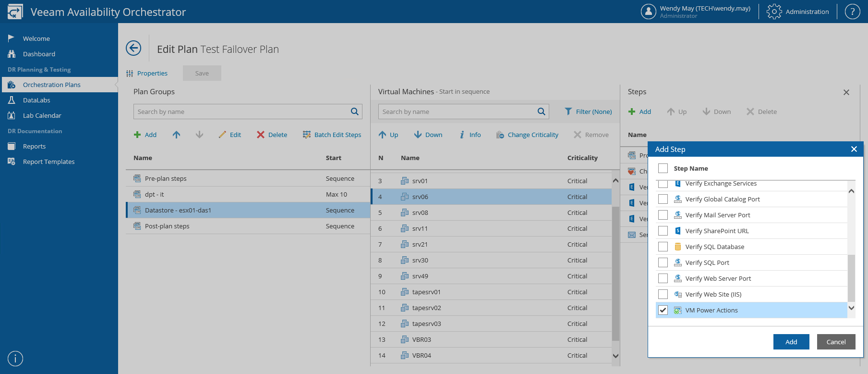Click Cancel in Add Step dialog
The image size is (868, 374).
pyautogui.click(x=836, y=342)
